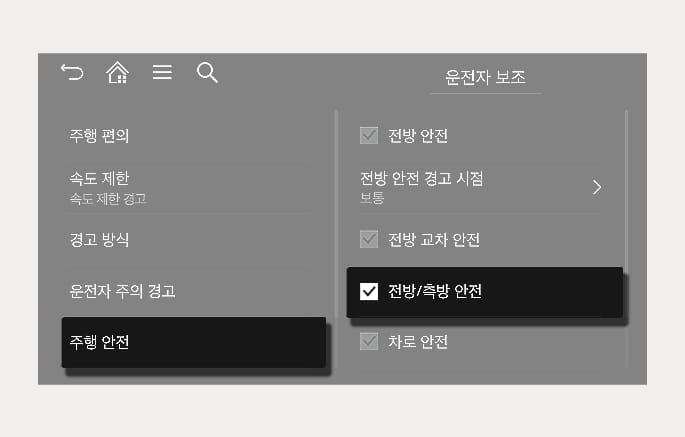Toggle the 차로 안전 checkbox
Screen dimensions: 685x437
tap(369, 341)
